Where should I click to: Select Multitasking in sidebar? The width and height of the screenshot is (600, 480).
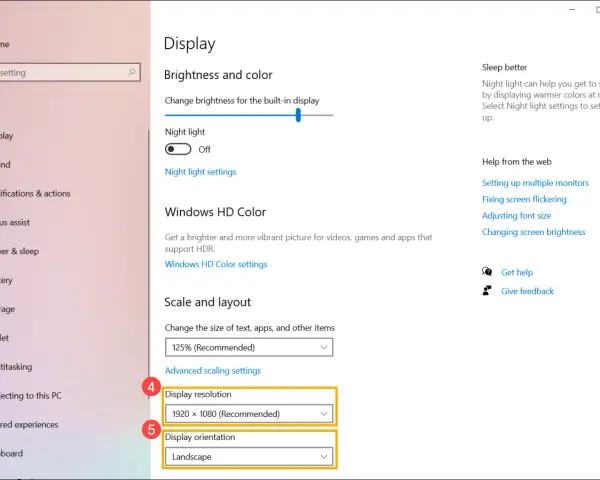16,367
